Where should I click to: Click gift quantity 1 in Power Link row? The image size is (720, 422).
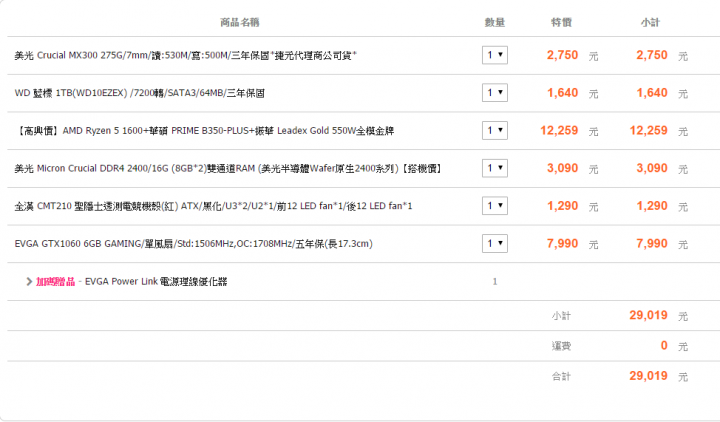(495, 281)
